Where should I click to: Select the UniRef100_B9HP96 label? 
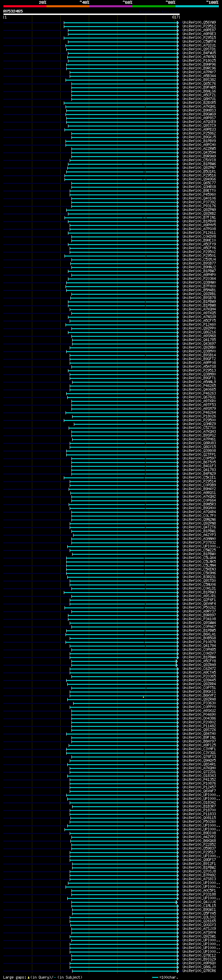coord(199,65)
